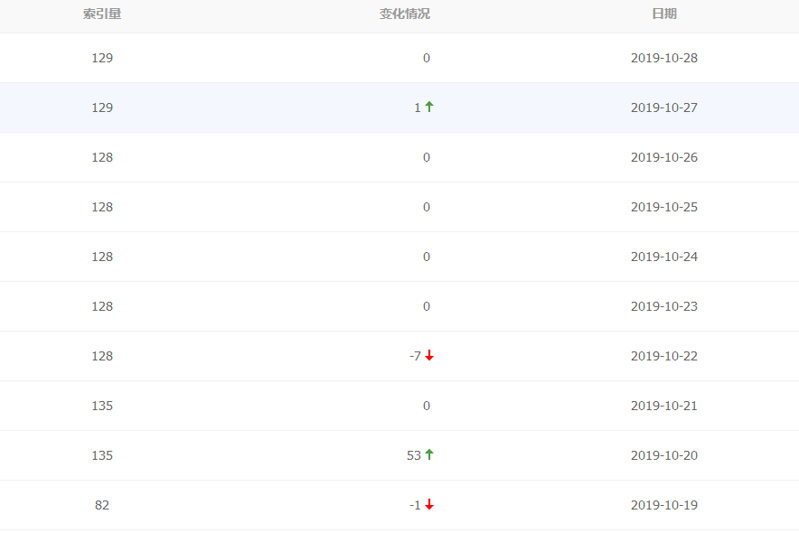
Task: Click index value 82
Action: [x=102, y=505]
